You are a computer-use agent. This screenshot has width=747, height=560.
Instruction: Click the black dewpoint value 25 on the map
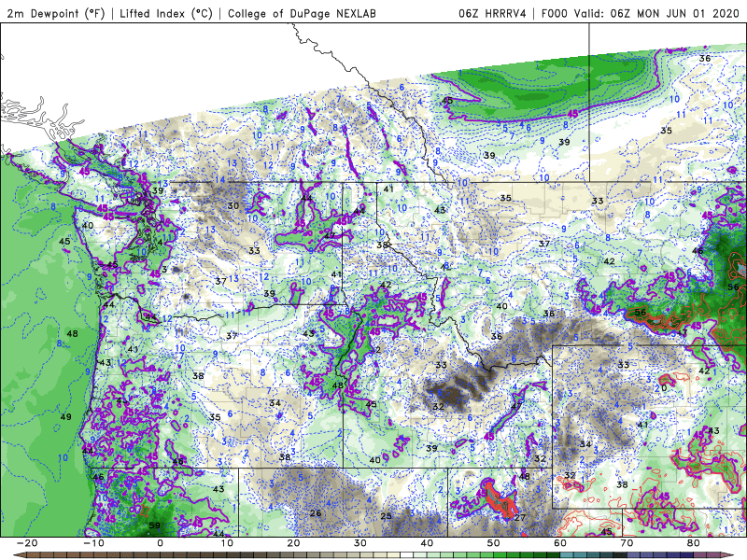click(386, 516)
